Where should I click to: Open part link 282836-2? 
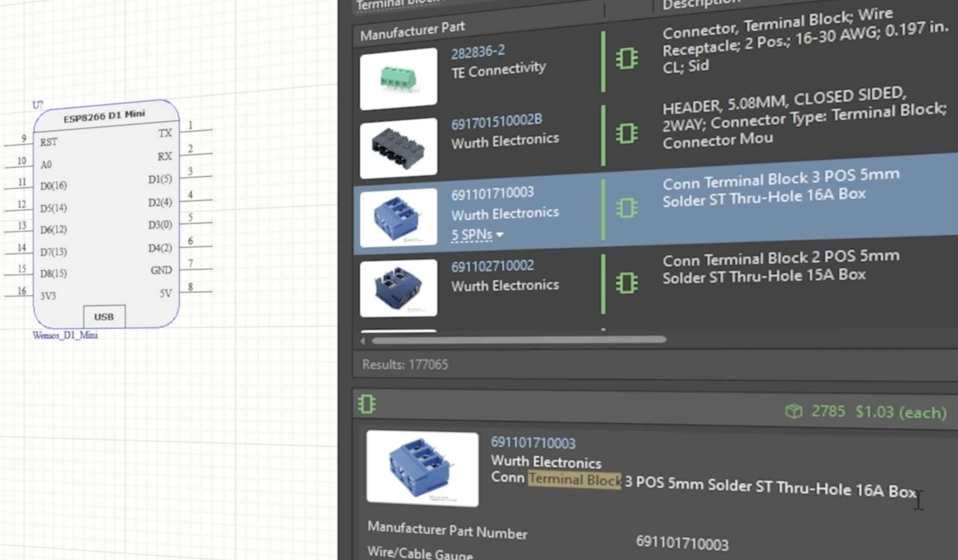tap(478, 52)
